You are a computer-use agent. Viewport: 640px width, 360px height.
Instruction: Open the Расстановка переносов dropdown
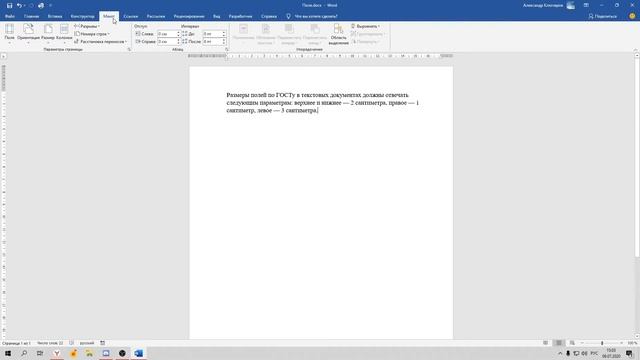100,42
